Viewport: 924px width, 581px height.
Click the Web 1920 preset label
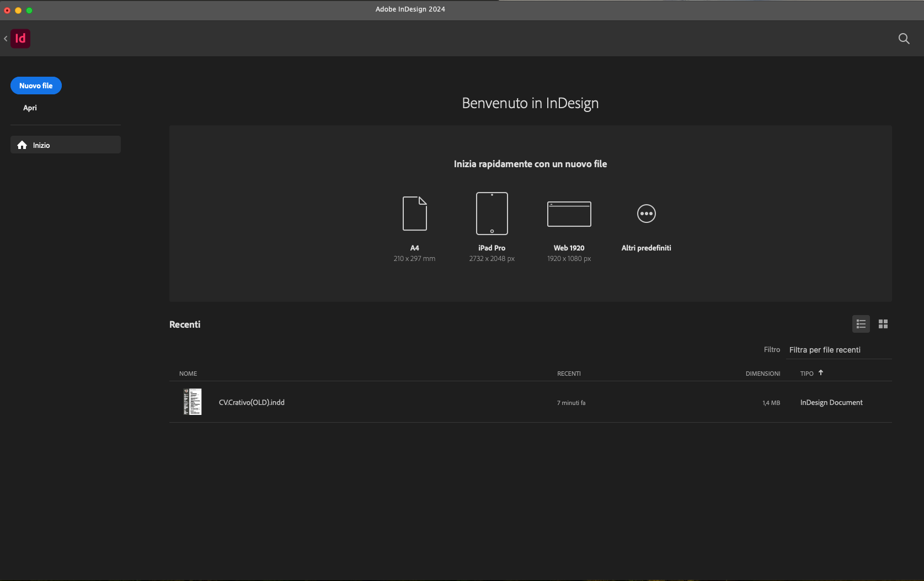click(569, 248)
